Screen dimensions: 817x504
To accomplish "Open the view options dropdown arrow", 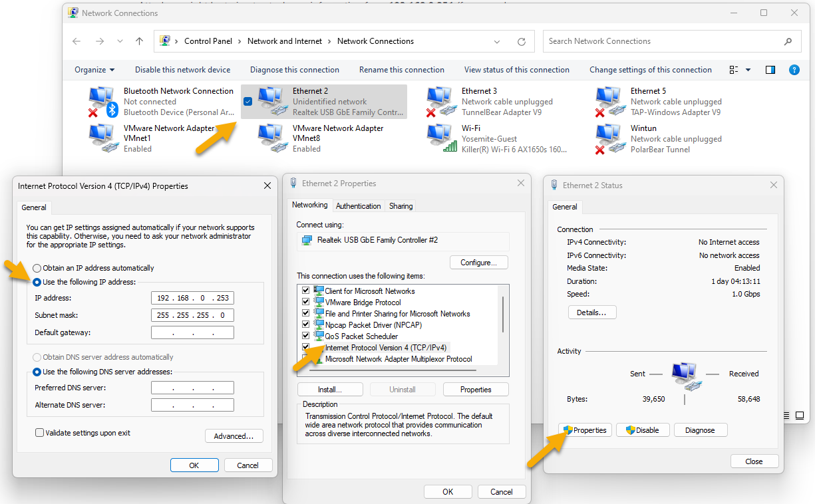I will point(748,70).
